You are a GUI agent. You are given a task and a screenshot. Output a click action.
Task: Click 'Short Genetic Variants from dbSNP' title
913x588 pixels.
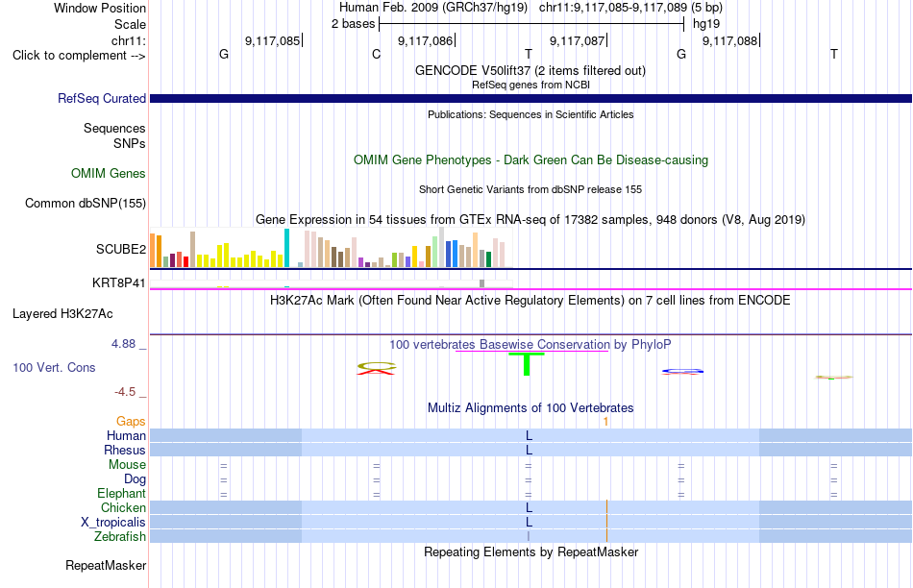tap(531, 190)
